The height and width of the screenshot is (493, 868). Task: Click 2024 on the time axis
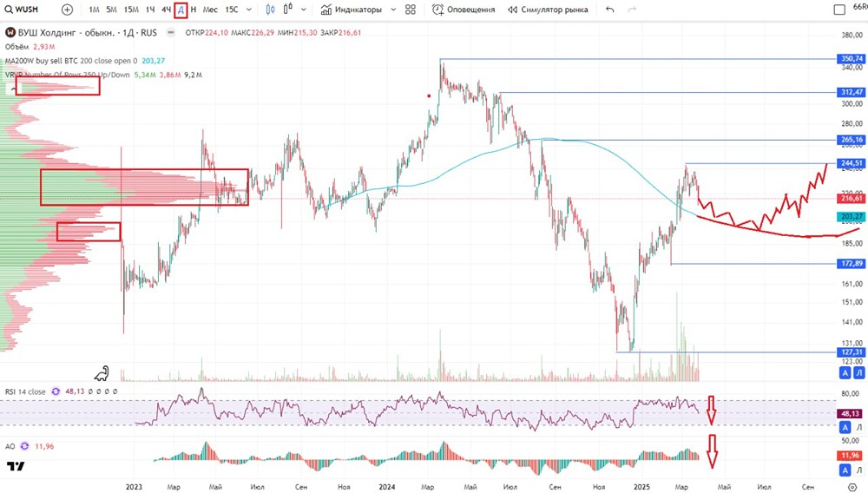387,487
